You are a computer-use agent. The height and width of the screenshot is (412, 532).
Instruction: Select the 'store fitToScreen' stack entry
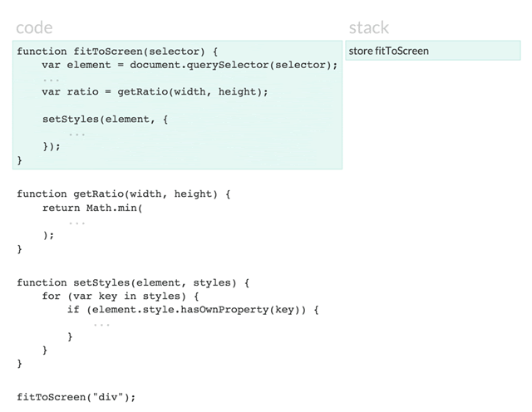(433, 51)
